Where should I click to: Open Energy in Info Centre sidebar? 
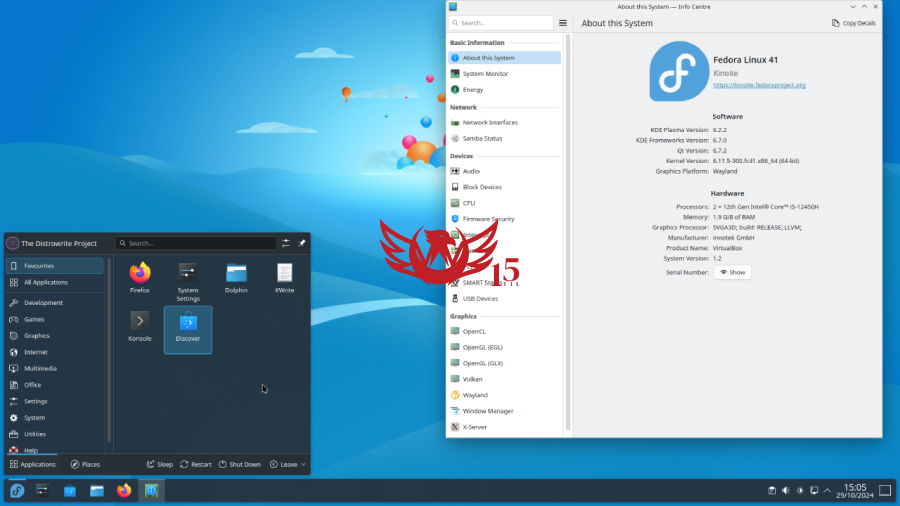[x=505, y=89]
